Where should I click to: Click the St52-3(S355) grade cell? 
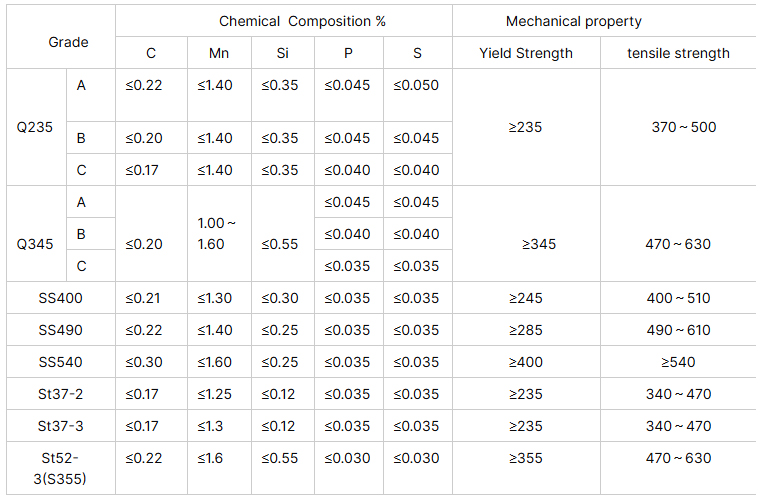(x=60, y=467)
